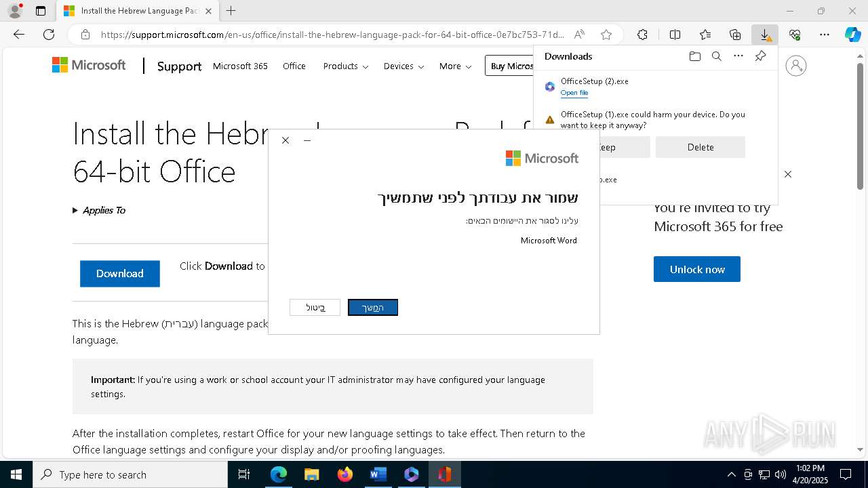868x488 pixels.
Task: Open the network tray icon
Action: pyautogui.click(x=764, y=474)
